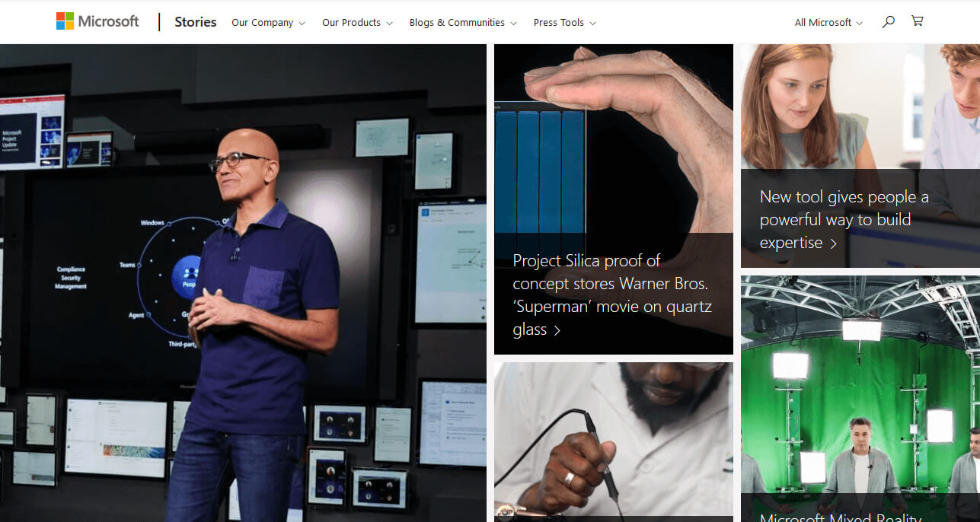The width and height of the screenshot is (980, 522).
Task: Select the Stories menu item
Action: point(195,21)
